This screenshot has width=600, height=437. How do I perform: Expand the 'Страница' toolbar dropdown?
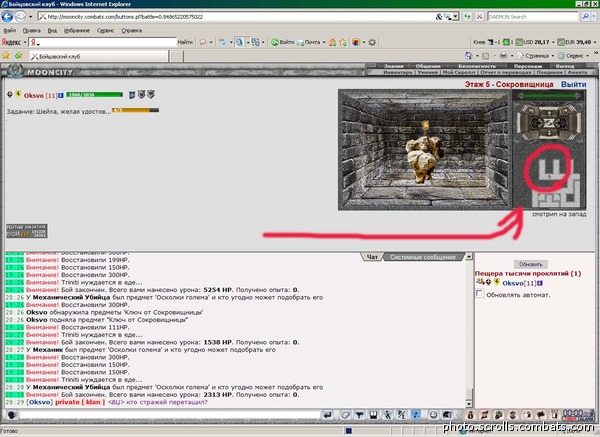click(553, 56)
